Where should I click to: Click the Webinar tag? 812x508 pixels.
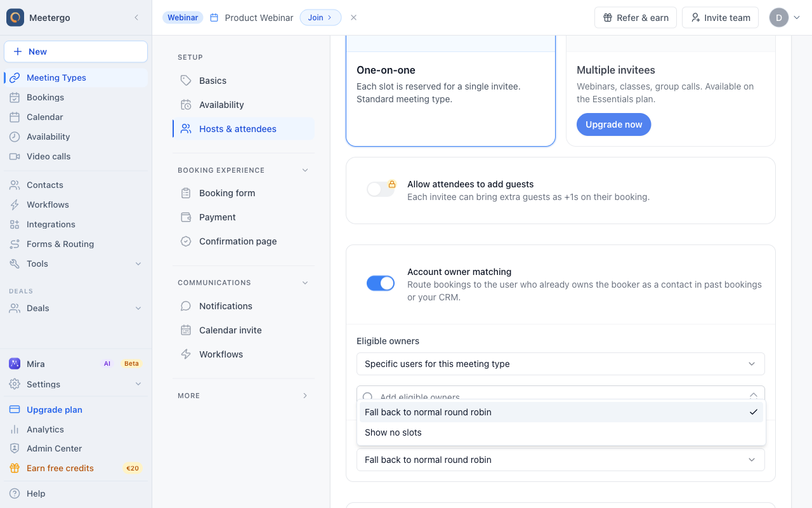tap(183, 18)
